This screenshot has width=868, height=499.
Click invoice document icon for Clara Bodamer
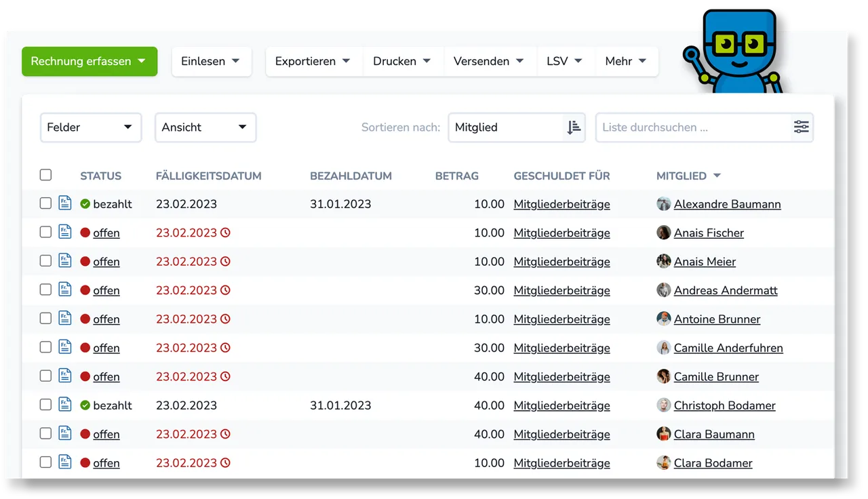(x=64, y=462)
